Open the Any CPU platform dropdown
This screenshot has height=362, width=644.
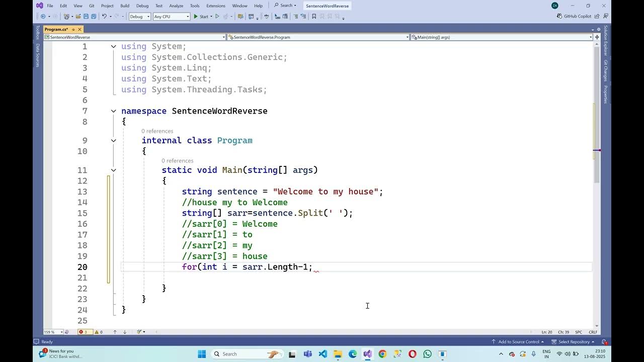[172, 17]
